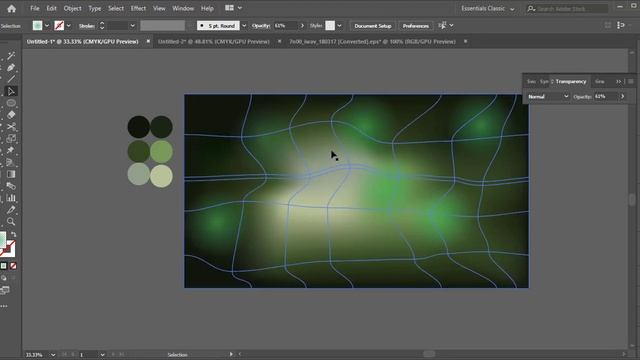Click the panel toggle icon at the control bar's right end

click(621, 25)
